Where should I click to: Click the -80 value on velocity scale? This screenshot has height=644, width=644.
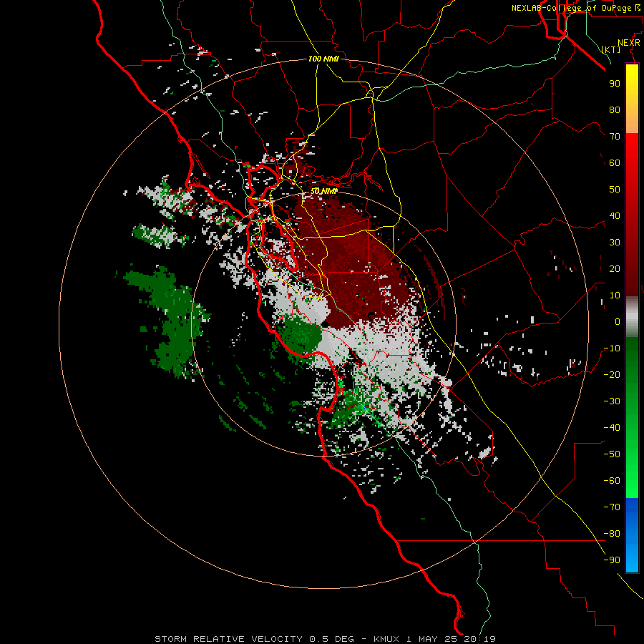coord(612,534)
